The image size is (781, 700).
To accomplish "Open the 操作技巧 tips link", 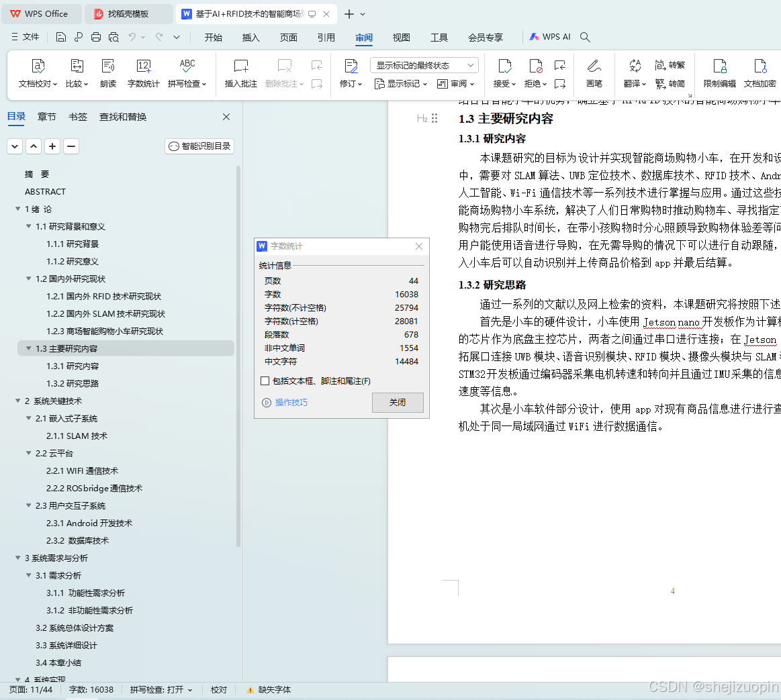I will coord(285,402).
